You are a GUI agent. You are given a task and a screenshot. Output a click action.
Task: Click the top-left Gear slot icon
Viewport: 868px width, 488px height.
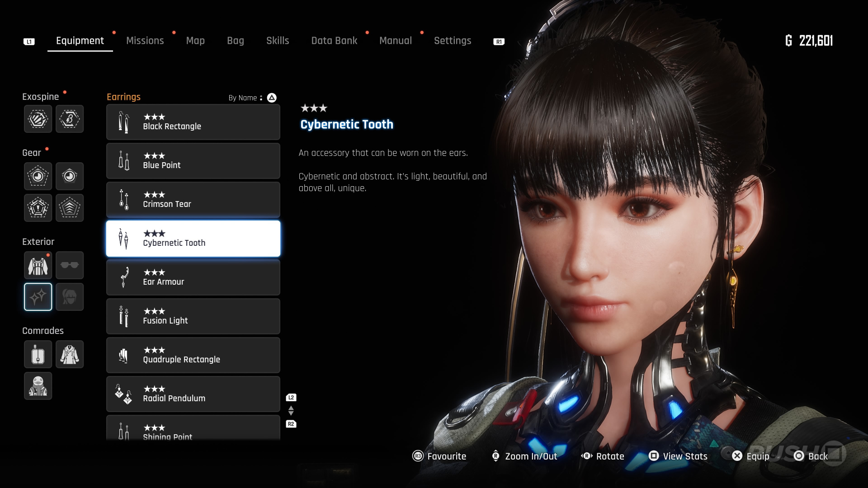click(38, 176)
